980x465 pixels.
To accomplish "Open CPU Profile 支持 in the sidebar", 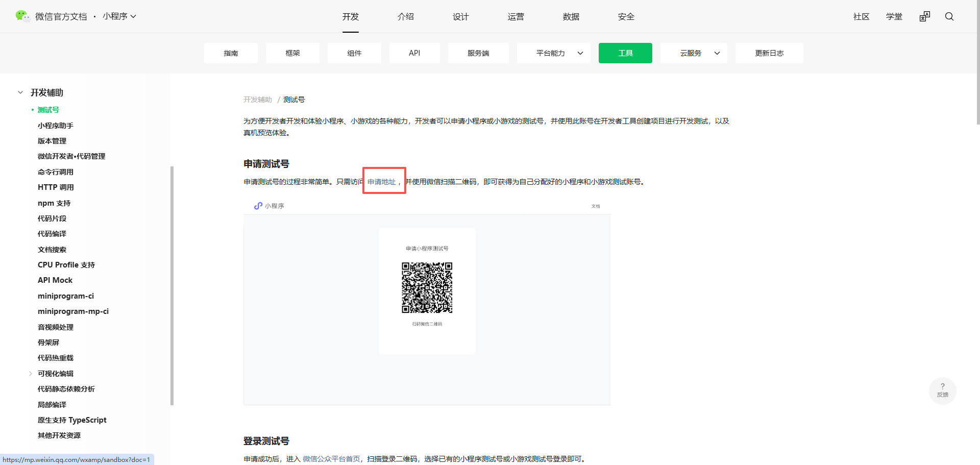I will tap(66, 265).
